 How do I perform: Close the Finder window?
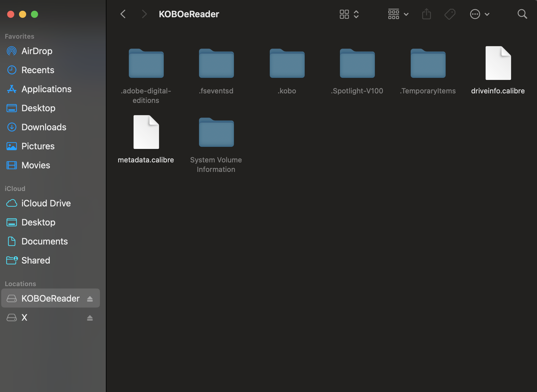pos(11,14)
